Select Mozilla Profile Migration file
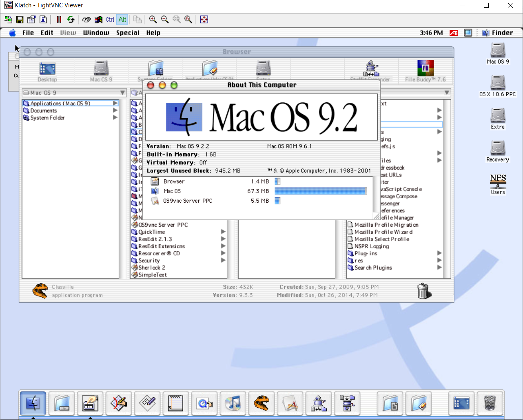 point(383,225)
